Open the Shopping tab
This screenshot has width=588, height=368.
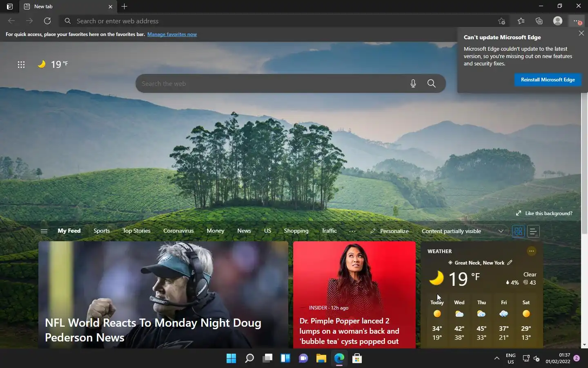pos(296,231)
